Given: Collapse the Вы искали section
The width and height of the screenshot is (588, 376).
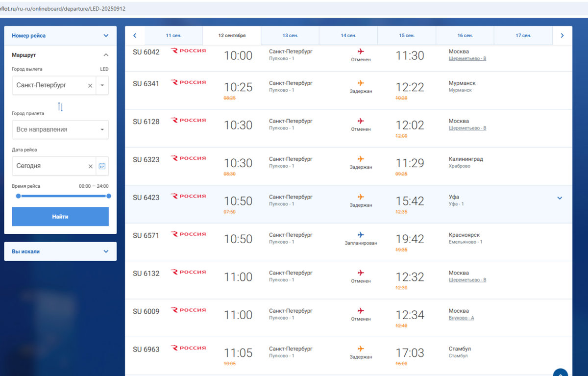Looking at the screenshot, I should pyautogui.click(x=105, y=251).
